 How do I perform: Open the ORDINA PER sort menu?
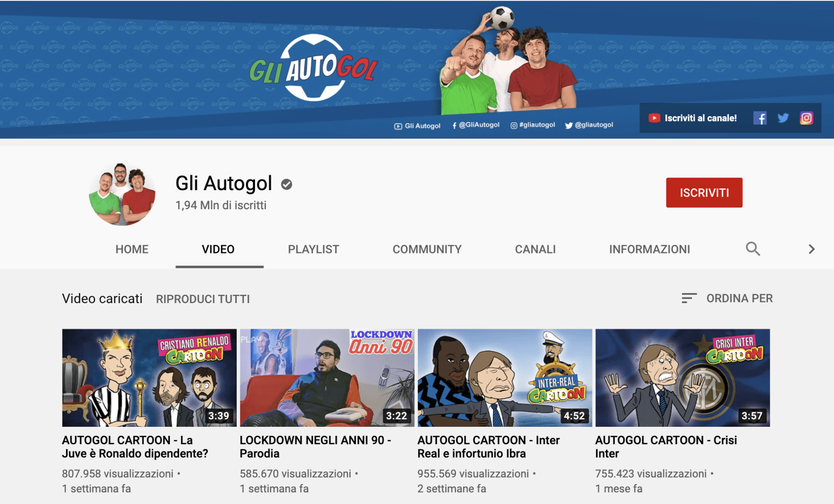click(x=727, y=298)
